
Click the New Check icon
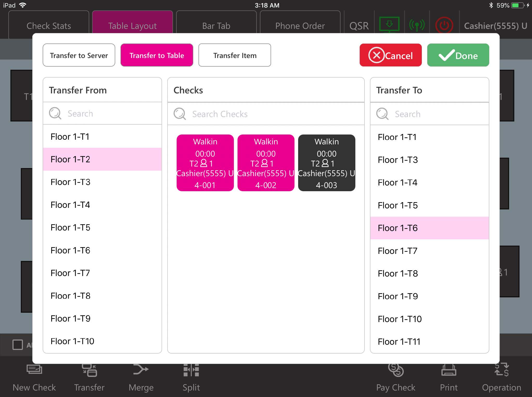tap(34, 370)
